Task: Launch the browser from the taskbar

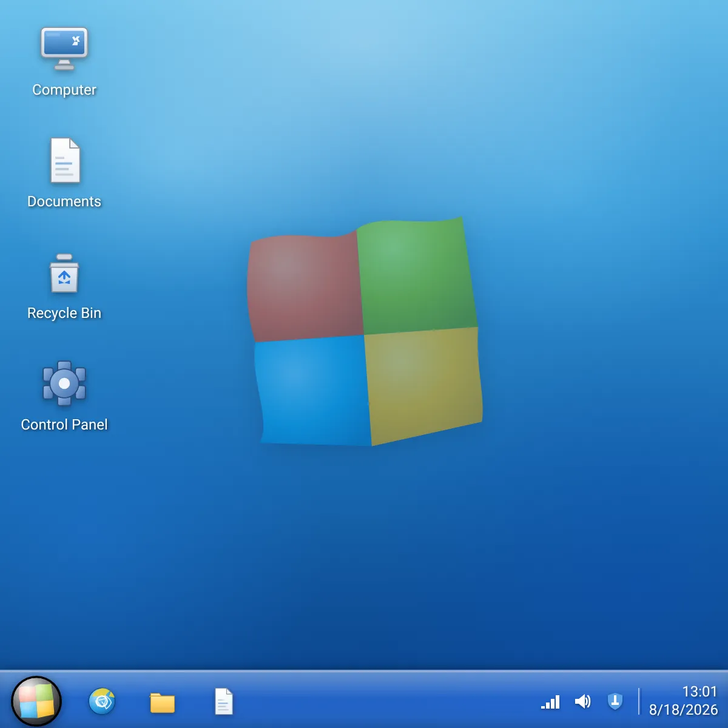Action: [x=102, y=702]
